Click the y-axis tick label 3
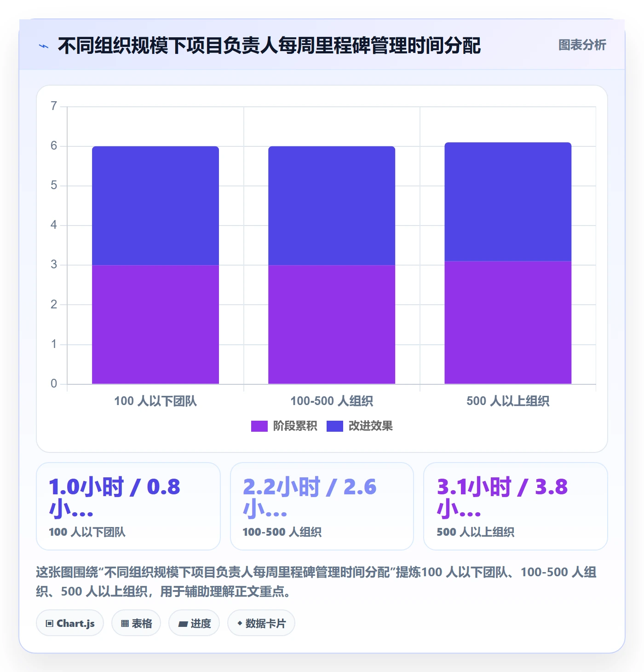The height and width of the screenshot is (672, 644). coord(54,265)
